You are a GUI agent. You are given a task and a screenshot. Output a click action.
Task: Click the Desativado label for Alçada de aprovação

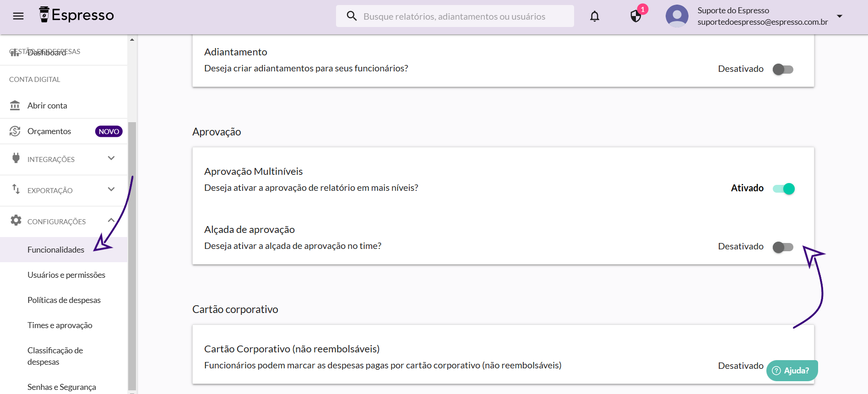pos(741,246)
